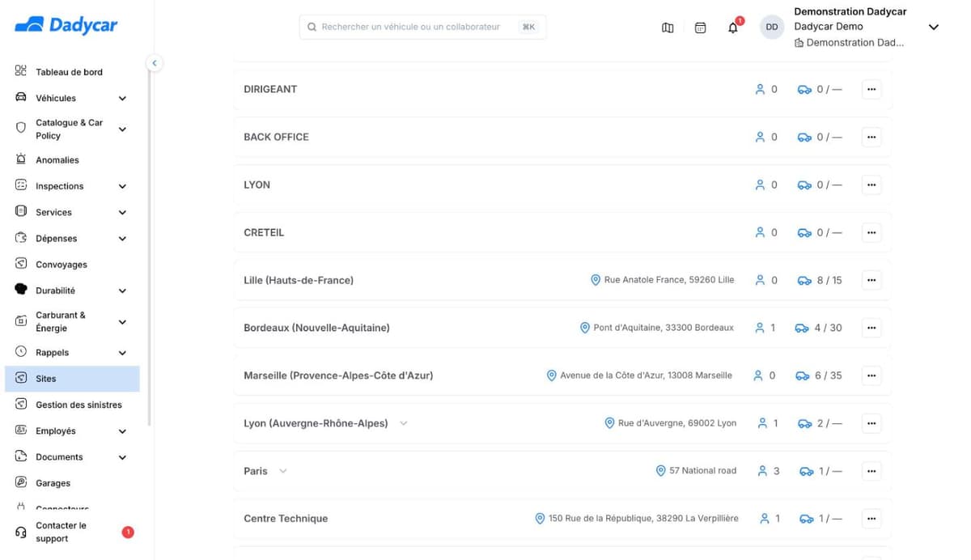Image resolution: width=971 pixels, height=560 pixels.
Task: Click the location pin of Centre Technique
Action: tap(540, 519)
